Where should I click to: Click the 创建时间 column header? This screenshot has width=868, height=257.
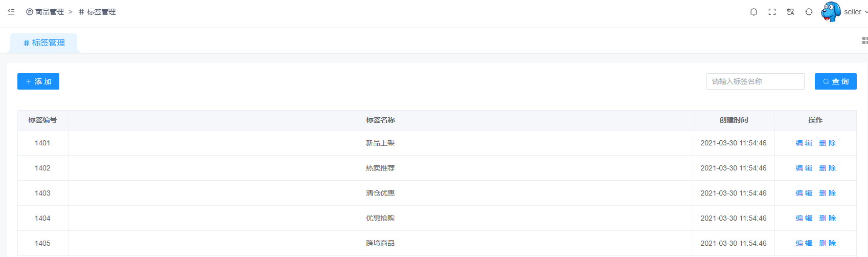click(x=733, y=120)
